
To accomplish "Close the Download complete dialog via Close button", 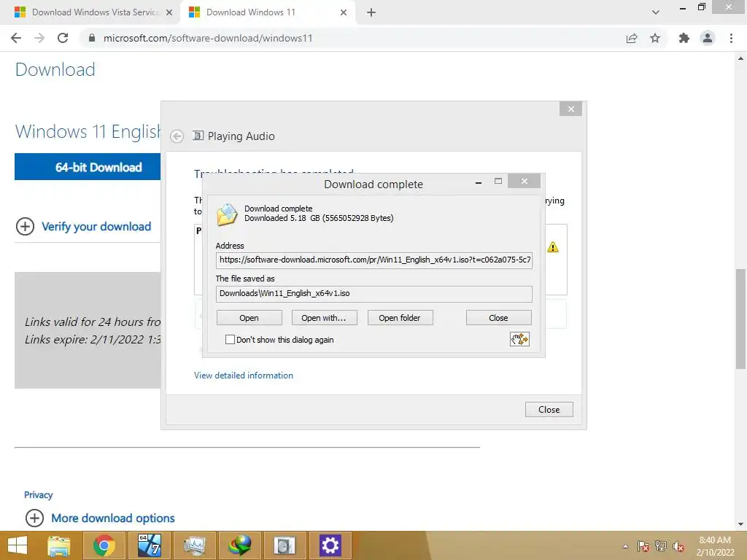I will pyautogui.click(x=498, y=318).
